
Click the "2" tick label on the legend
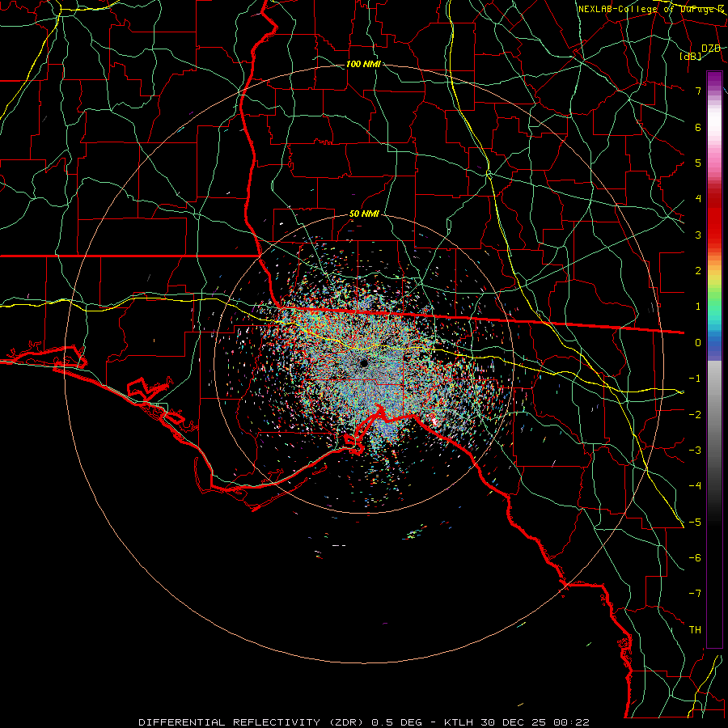(698, 271)
